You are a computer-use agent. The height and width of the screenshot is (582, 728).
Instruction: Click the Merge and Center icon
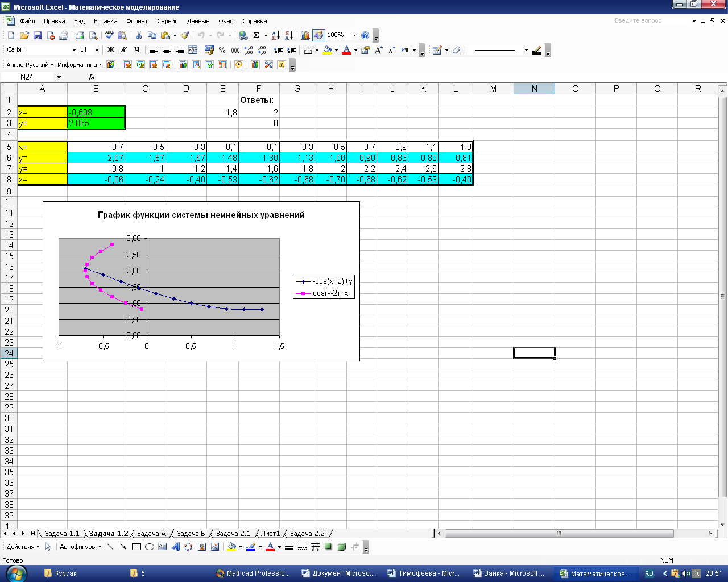coord(193,50)
